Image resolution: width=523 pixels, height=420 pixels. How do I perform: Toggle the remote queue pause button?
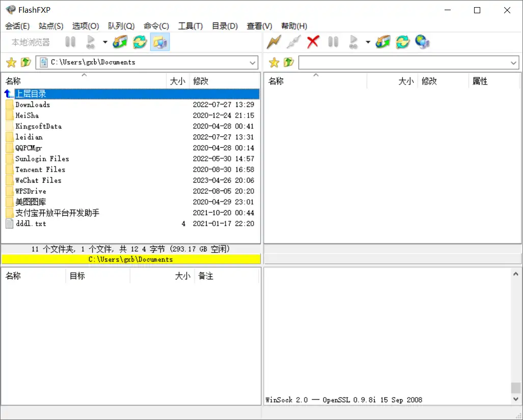333,42
